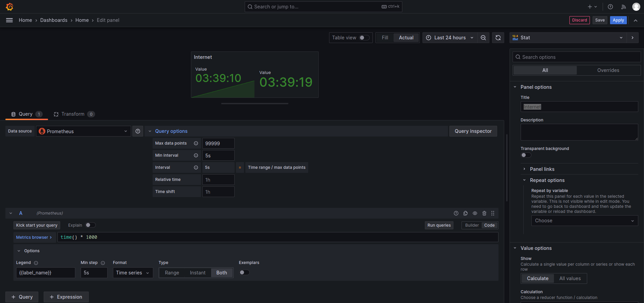The width and height of the screenshot is (644, 303).
Task: Open Metrics browser
Action: coord(34,237)
